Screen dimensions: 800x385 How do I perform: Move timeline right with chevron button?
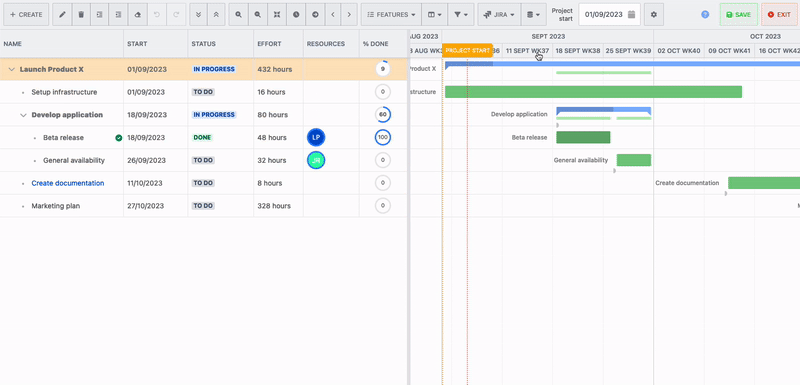349,15
